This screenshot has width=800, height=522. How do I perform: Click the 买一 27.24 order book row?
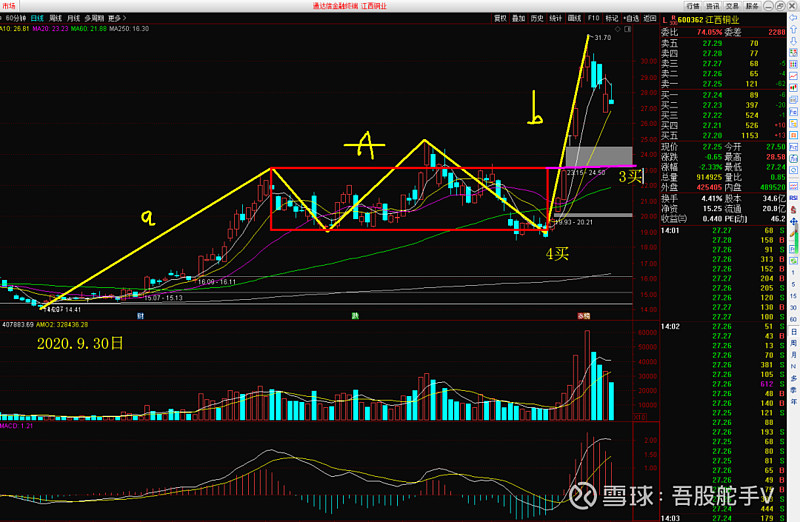723,95
